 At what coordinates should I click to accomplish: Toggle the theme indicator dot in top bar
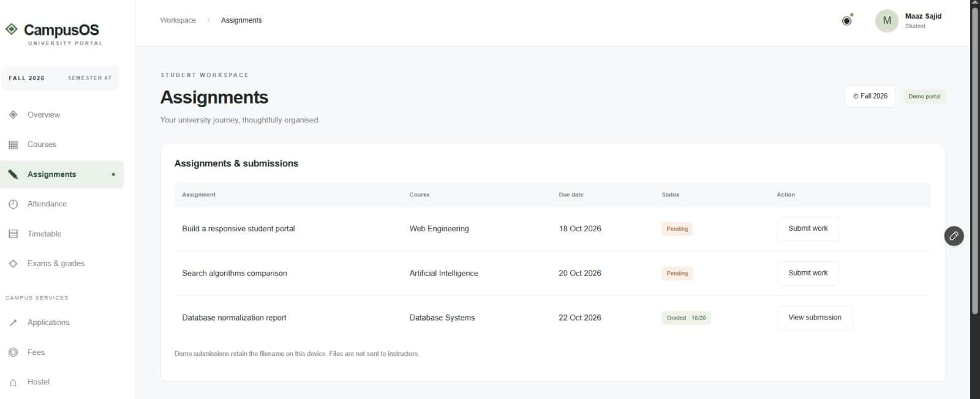tap(851, 15)
